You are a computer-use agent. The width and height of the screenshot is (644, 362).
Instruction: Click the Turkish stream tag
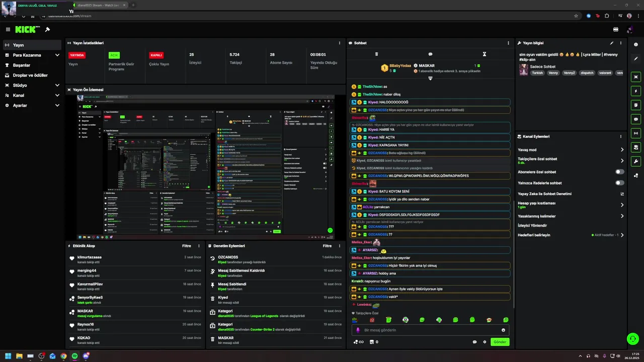[538, 73]
